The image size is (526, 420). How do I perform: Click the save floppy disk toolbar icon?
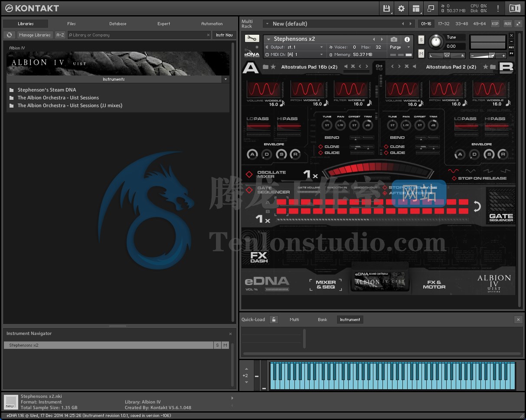point(386,8)
